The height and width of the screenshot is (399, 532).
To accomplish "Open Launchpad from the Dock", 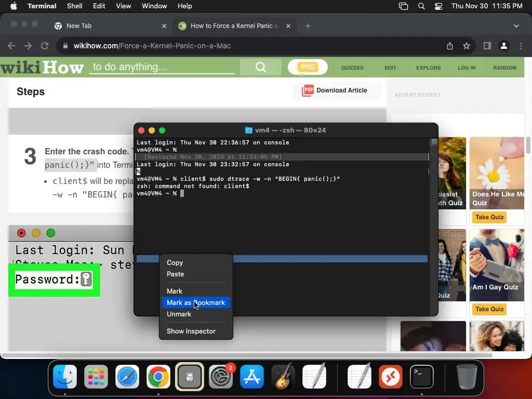I will point(96,377).
